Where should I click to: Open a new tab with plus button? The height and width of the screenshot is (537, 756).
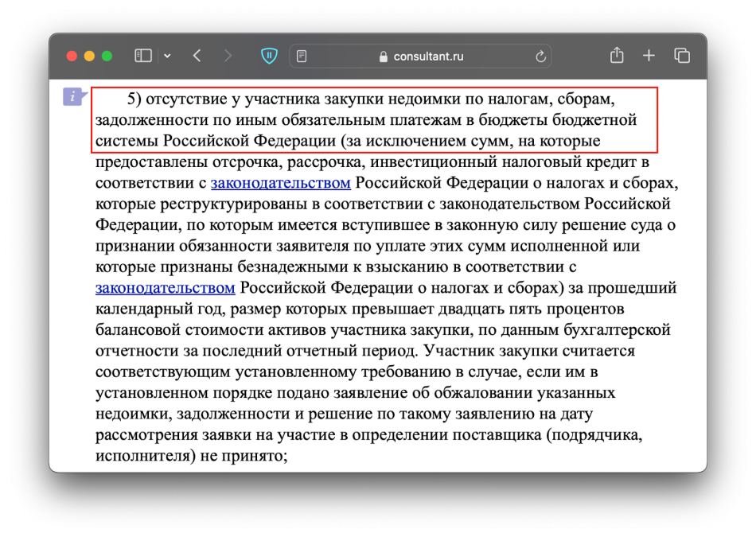coord(649,56)
